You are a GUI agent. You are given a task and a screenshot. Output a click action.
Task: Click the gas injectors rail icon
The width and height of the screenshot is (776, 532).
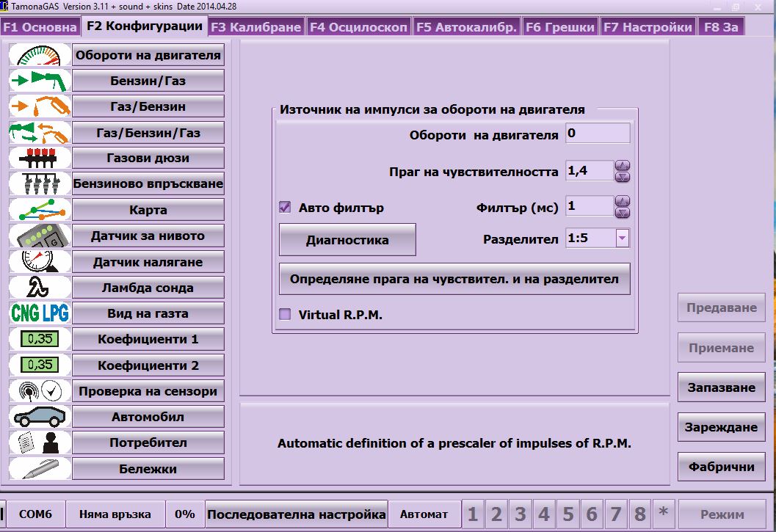coord(40,158)
